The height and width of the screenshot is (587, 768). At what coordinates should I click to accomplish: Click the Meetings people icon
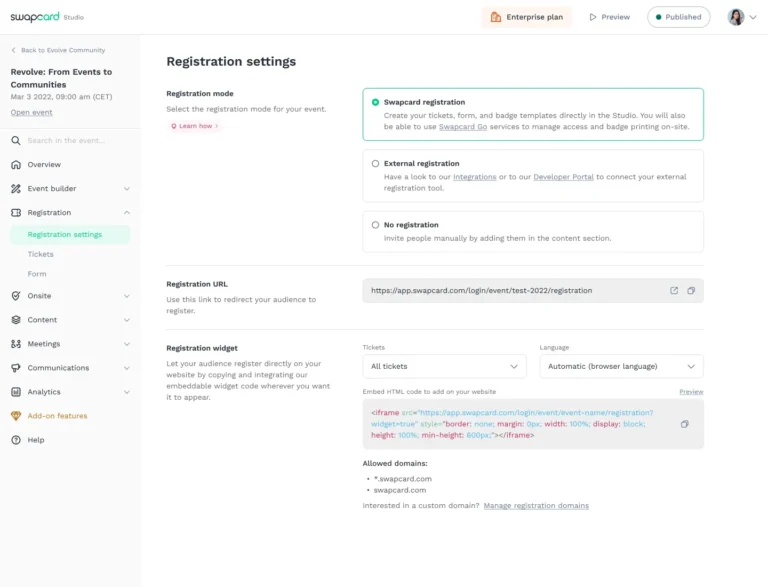tap(16, 344)
